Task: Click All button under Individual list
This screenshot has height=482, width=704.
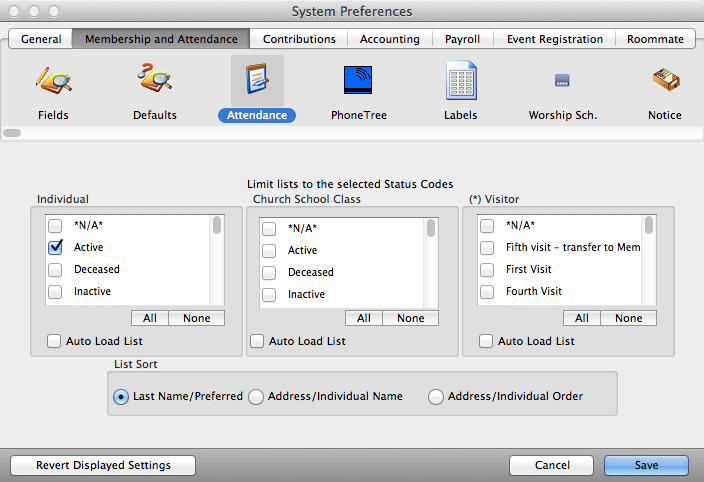Action: coord(149,318)
